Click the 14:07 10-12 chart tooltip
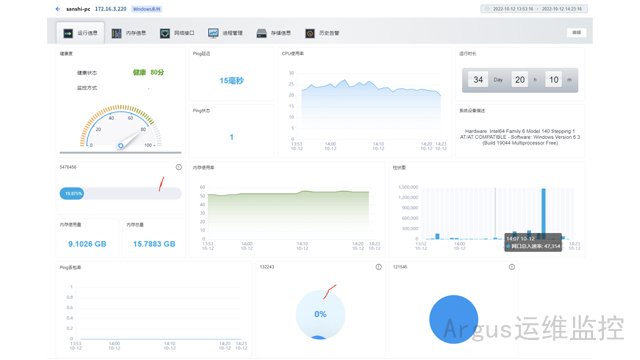Image resolution: width=640 pixels, height=360 pixels. pos(533,242)
